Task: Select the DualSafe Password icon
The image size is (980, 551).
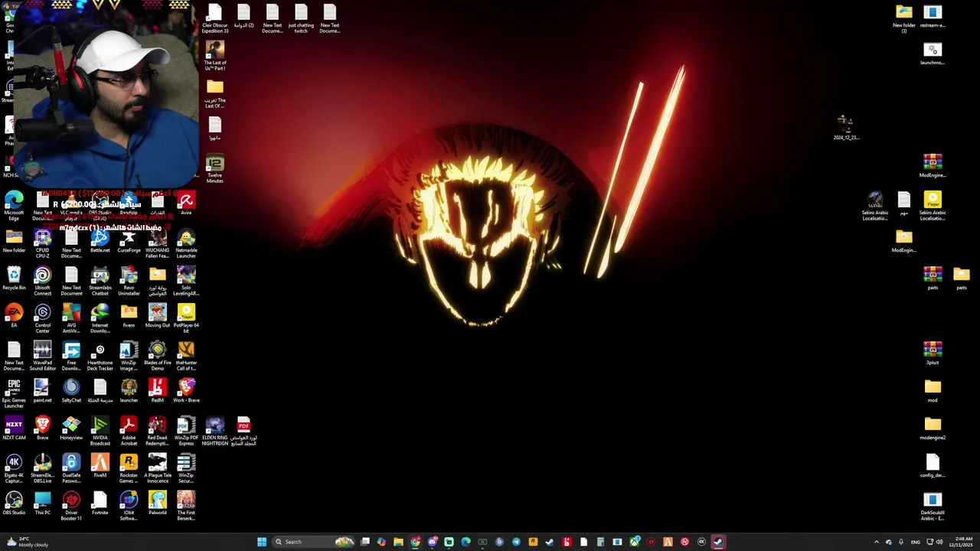Action: point(71,469)
